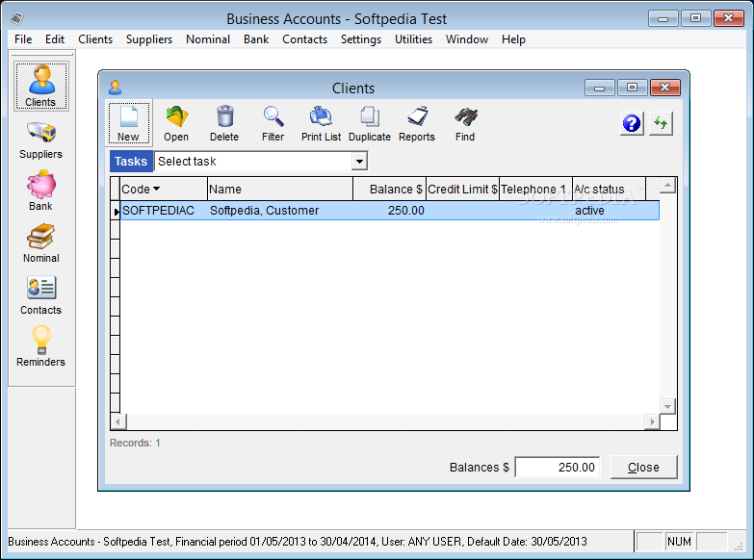Click the horizontal scrollbar right arrow
Image resolution: width=754 pixels, height=560 pixels.
(x=652, y=422)
